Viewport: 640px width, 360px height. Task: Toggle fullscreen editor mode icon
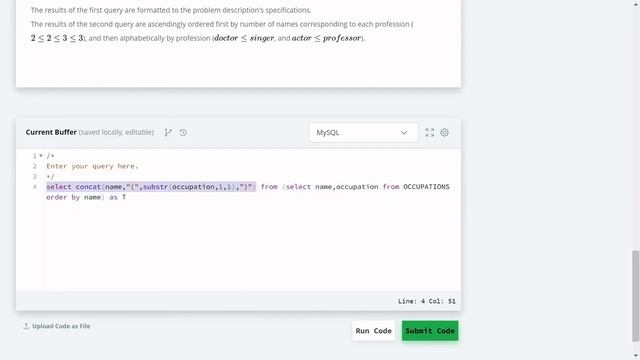(429, 132)
